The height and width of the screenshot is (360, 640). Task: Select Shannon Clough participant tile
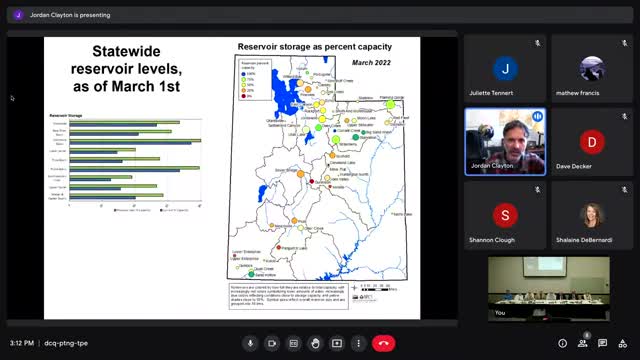pos(505,215)
